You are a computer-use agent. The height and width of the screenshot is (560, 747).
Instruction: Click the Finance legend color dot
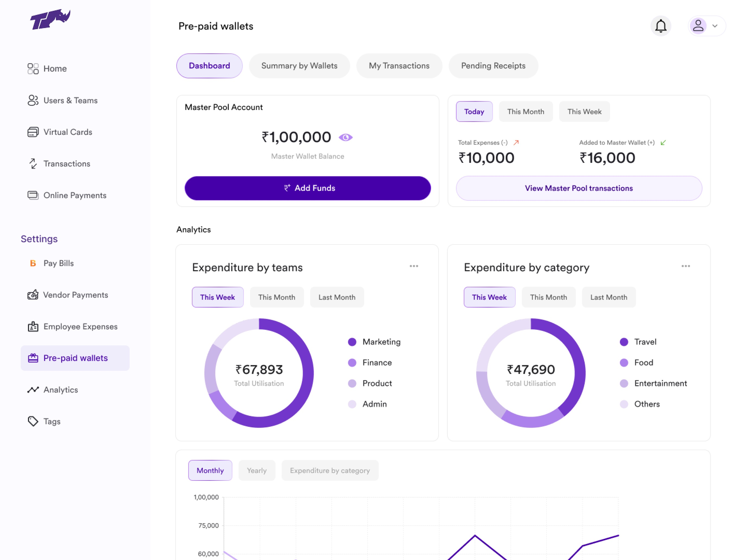coord(352,362)
